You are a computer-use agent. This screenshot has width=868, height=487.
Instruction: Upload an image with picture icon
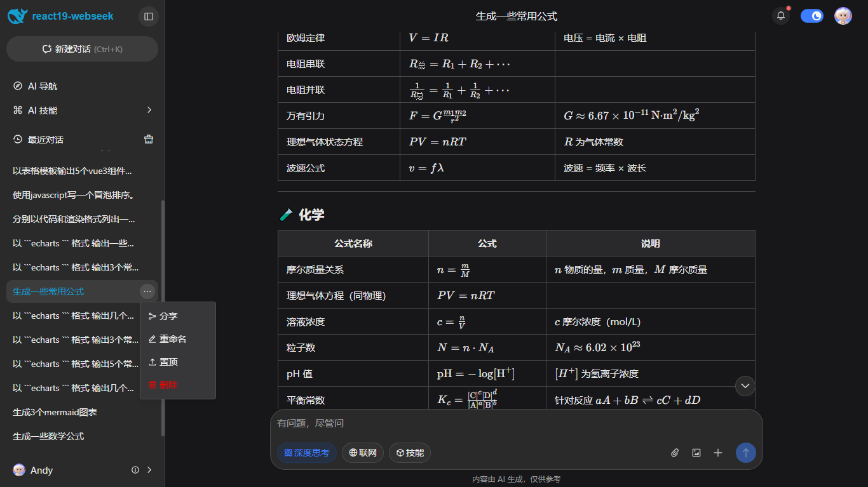tap(696, 453)
